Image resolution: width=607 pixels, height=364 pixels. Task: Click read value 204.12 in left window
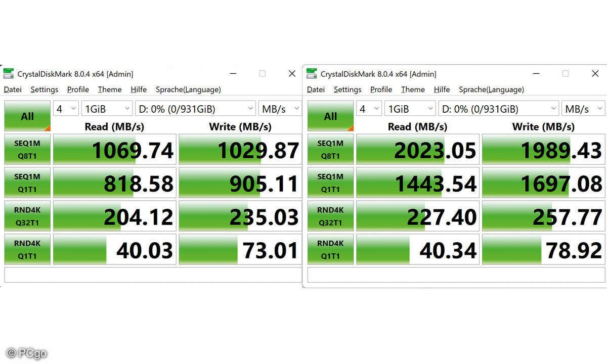point(115,216)
